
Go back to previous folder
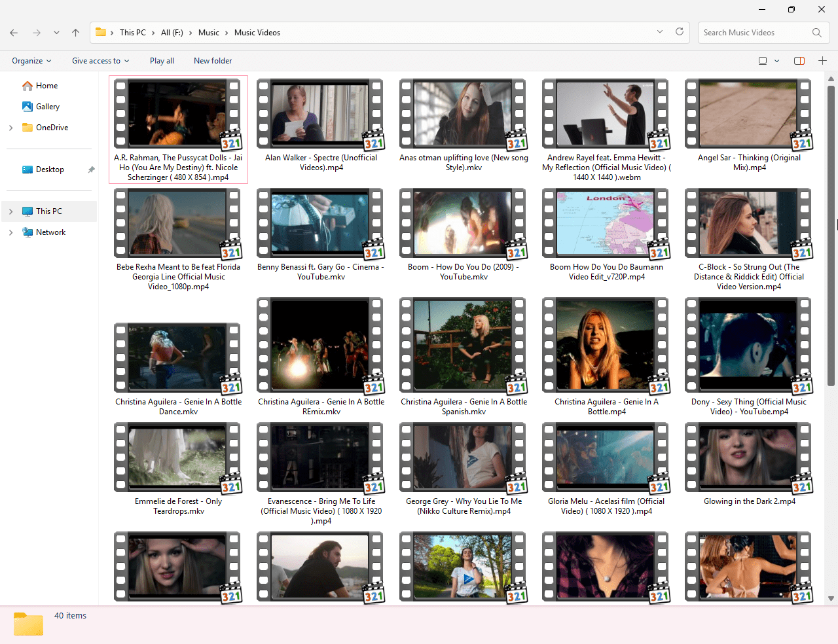tap(14, 33)
